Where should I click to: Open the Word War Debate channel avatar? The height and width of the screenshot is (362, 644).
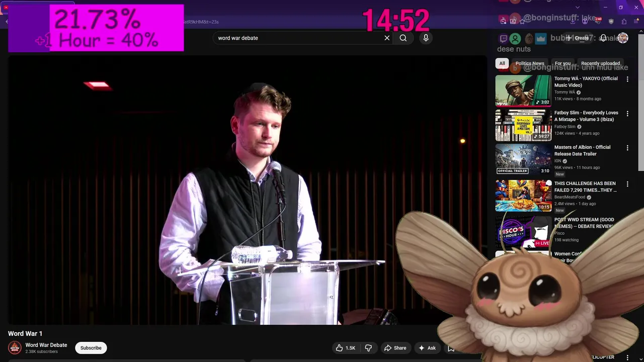15,347
